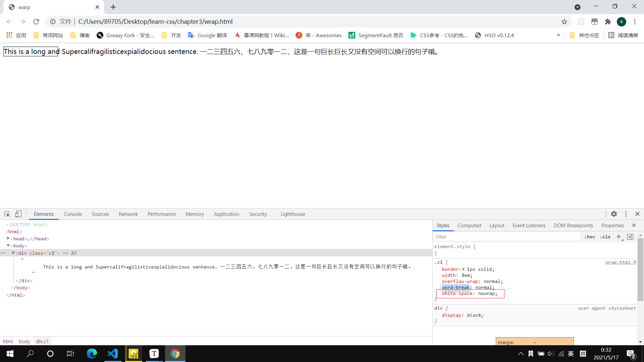644x362 pixels.
Task: Show more Styles pane tabs chevron
Action: pos(634,225)
